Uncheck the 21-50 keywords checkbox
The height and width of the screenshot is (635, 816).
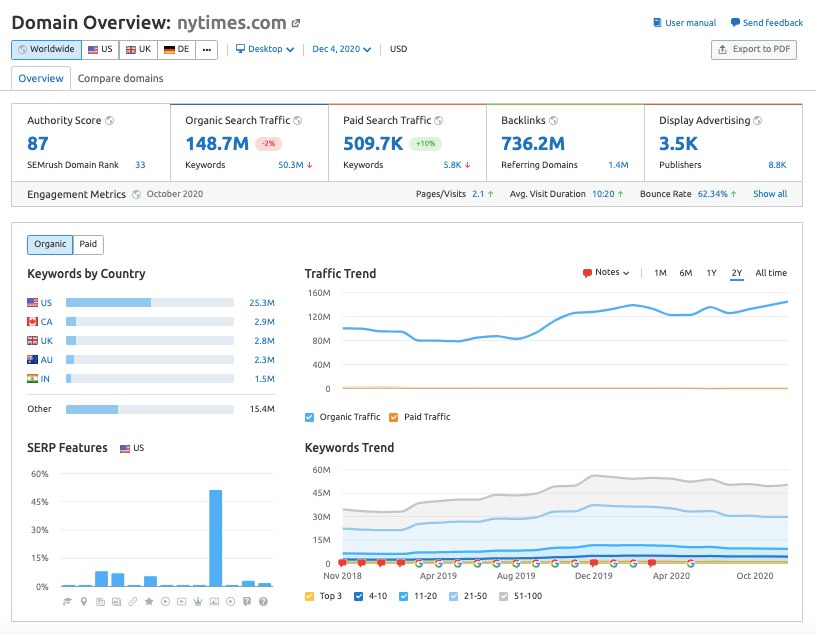coord(454,596)
